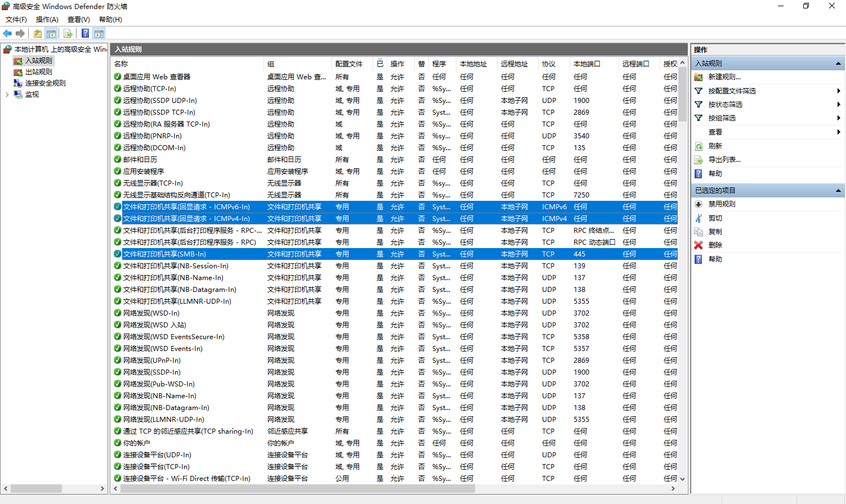Image resolution: width=846 pixels, height=504 pixels.
Task: Select rule 连接设备平台(UDP-In)
Action: (x=157, y=455)
